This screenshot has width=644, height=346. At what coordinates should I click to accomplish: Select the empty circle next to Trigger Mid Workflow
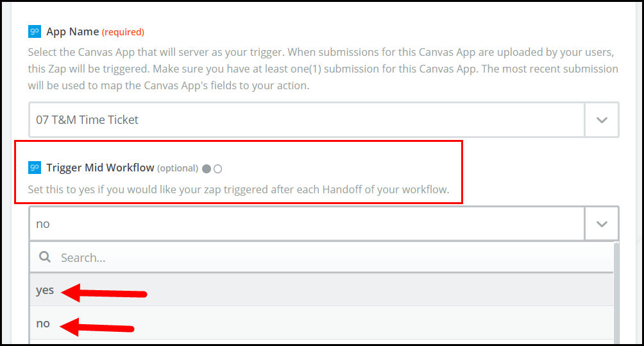click(217, 169)
